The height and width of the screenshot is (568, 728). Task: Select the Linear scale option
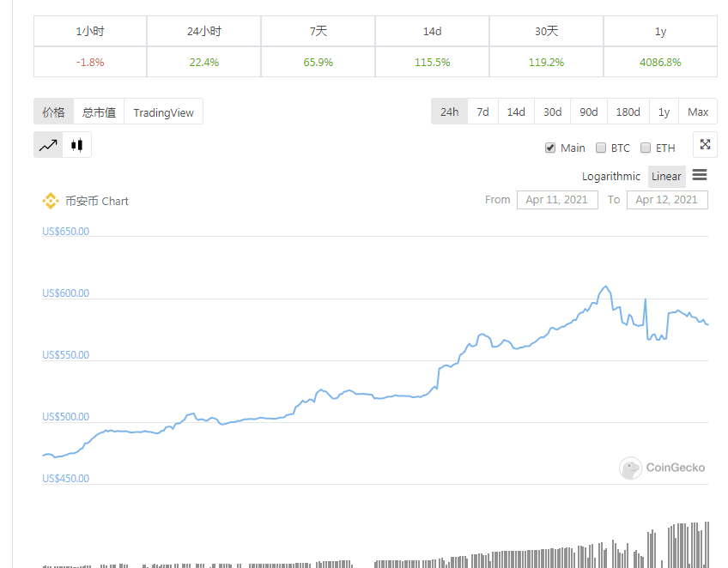click(666, 176)
